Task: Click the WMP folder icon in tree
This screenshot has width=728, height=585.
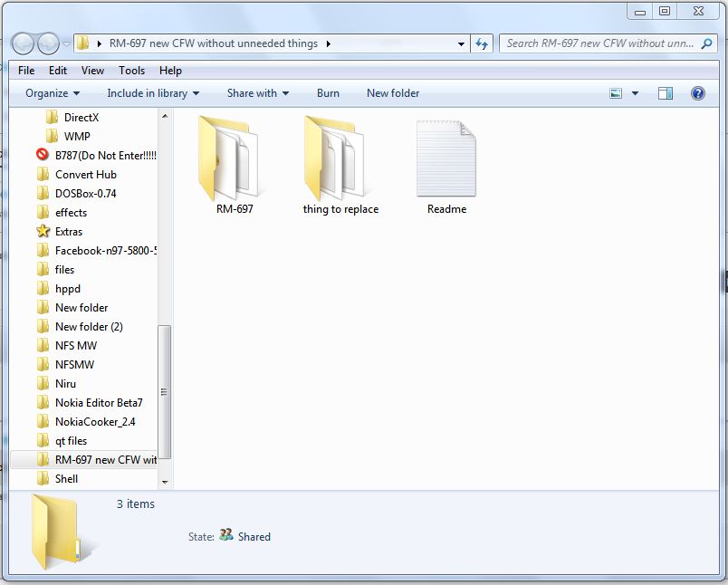Action: [52, 136]
